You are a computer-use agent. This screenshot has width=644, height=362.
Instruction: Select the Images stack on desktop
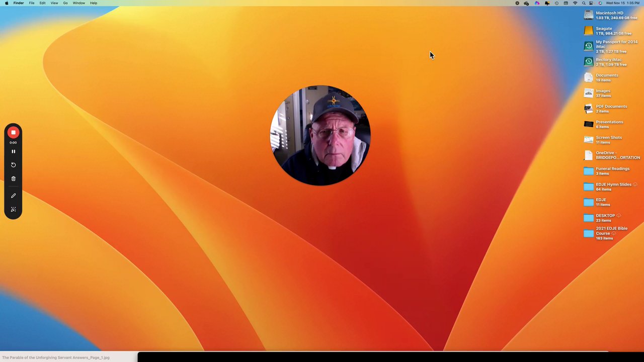588,93
